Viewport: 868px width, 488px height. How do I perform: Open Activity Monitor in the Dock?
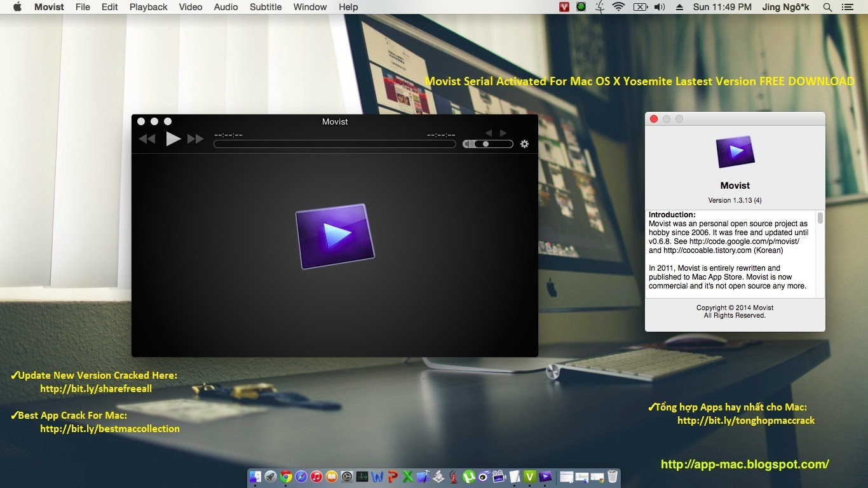362,477
